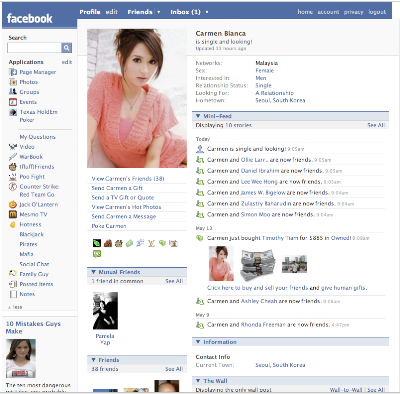Open Pamela Yap's mutual friend thumbnail
The width and height of the screenshot is (400, 394).
point(105,311)
